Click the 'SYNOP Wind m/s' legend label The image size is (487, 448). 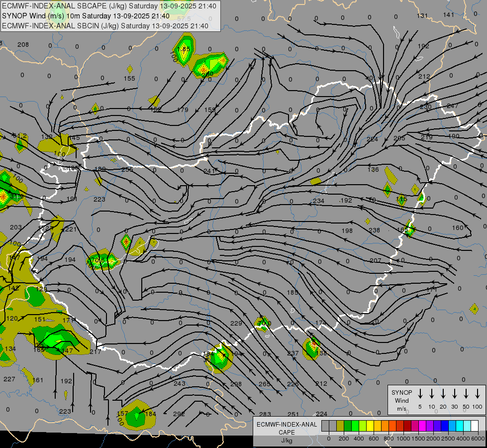pyautogui.click(x=401, y=400)
